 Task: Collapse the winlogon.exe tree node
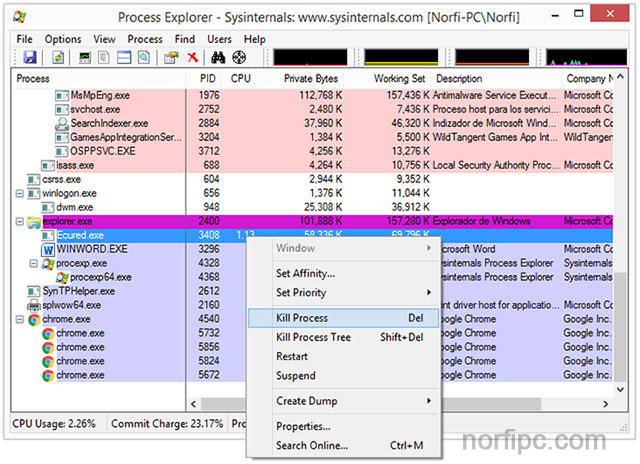20,193
